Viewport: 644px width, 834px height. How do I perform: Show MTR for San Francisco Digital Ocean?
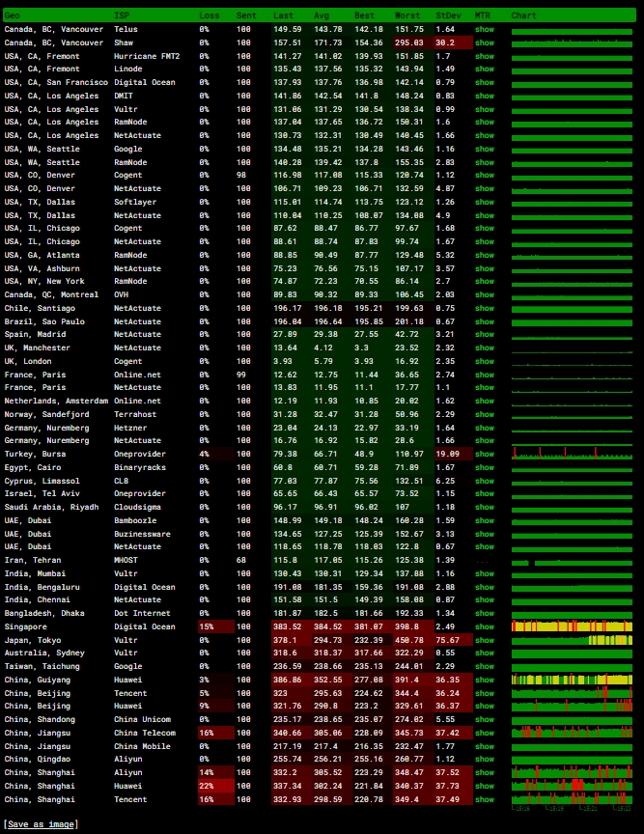click(x=485, y=82)
